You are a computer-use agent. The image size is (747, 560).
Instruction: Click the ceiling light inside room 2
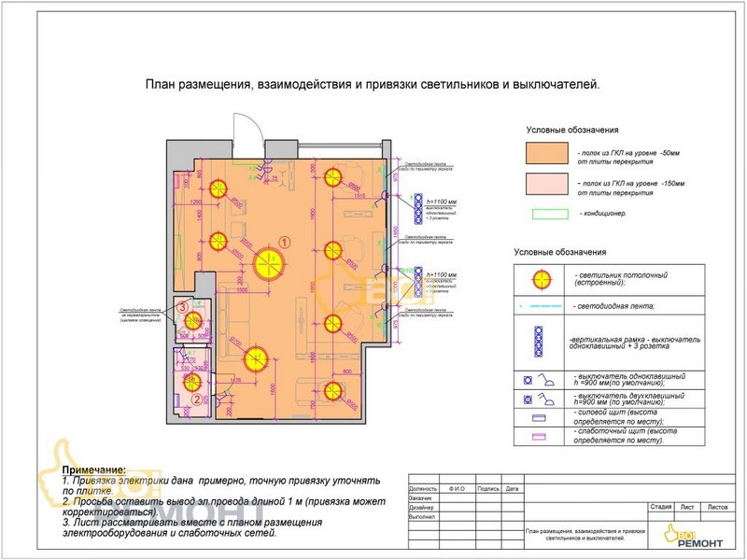(192, 382)
